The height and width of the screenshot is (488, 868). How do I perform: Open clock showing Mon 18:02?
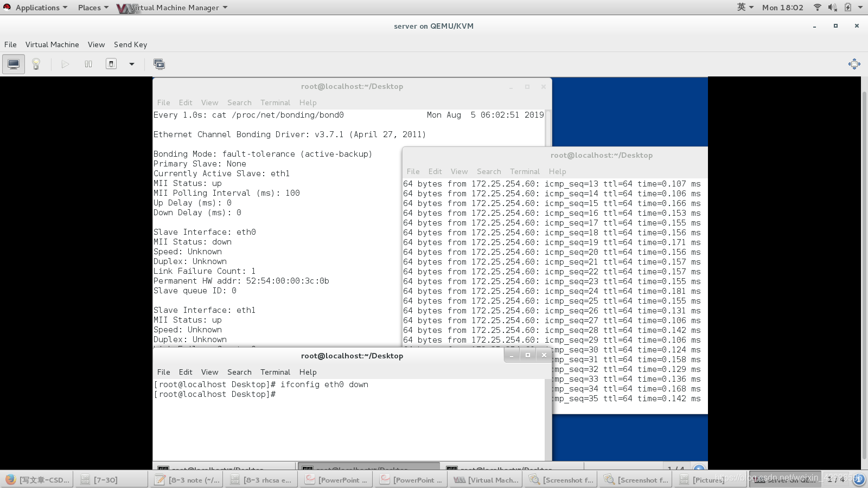point(782,8)
